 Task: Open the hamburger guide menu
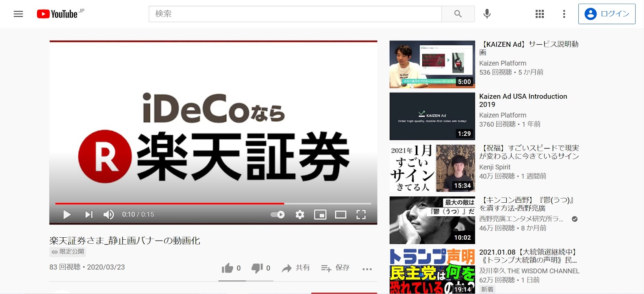pos(19,14)
